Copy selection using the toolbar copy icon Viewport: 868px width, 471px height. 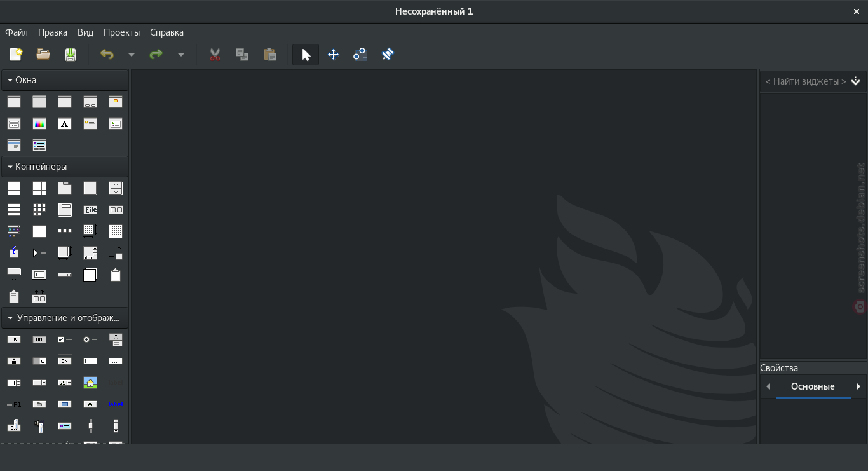[x=242, y=55]
